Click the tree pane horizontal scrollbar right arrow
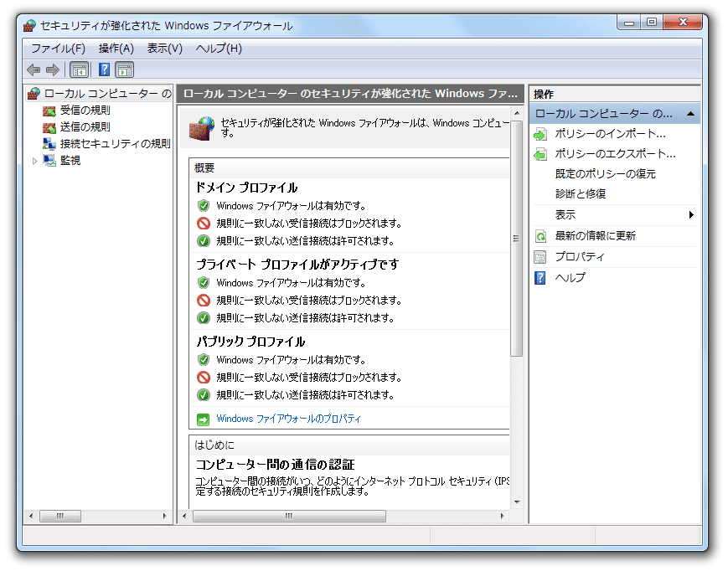728x571 pixels. click(x=164, y=517)
